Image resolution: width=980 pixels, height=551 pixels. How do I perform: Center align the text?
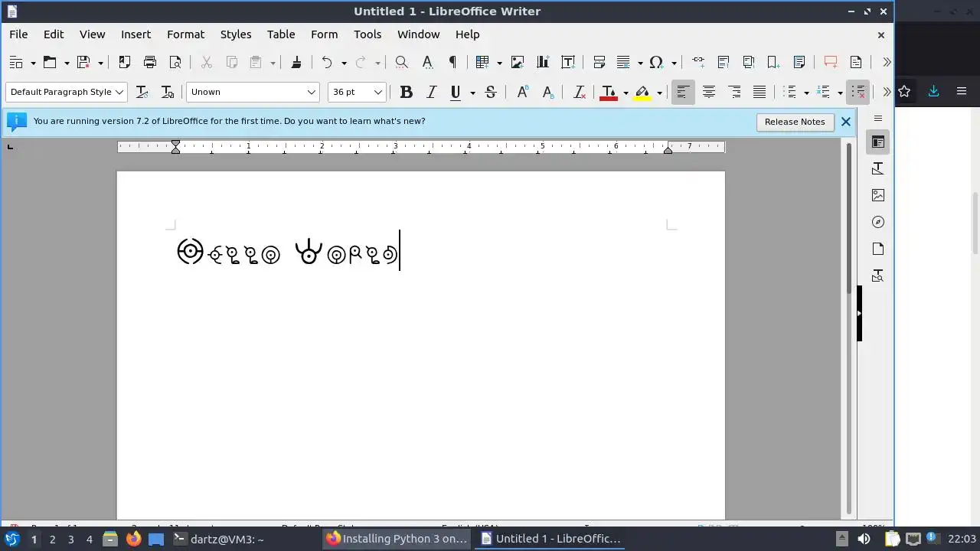(709, 92)
